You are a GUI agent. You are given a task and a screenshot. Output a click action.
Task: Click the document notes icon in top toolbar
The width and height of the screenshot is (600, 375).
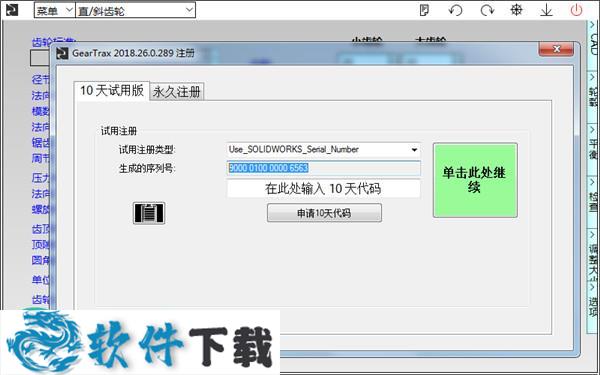tap(424, 10)
